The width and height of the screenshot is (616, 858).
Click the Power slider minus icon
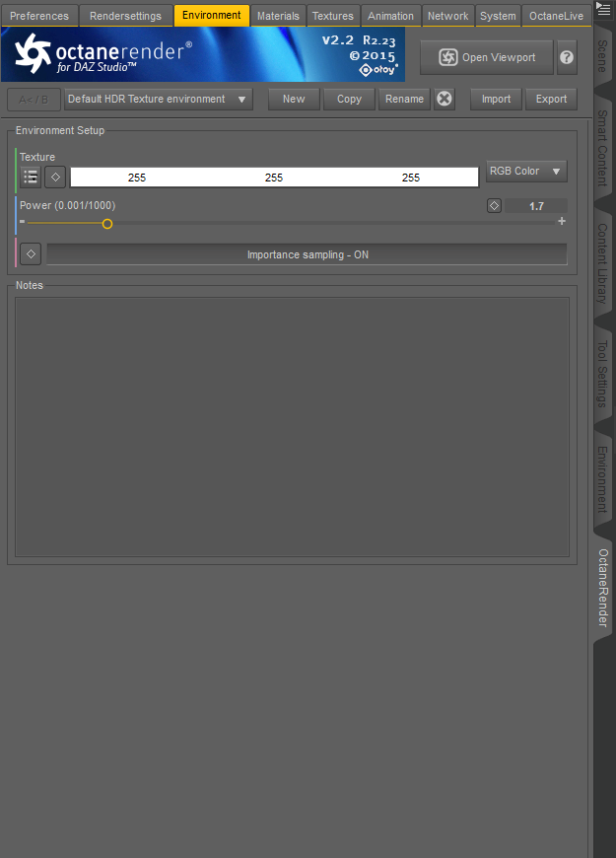[22, 222]
